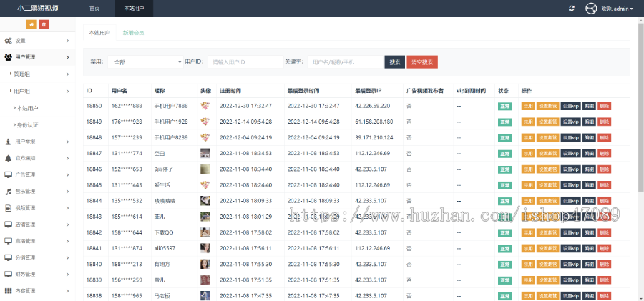644x301 pixels.
Task: Click 设置vip button for user 18848
Action: [x=571, y=137]
